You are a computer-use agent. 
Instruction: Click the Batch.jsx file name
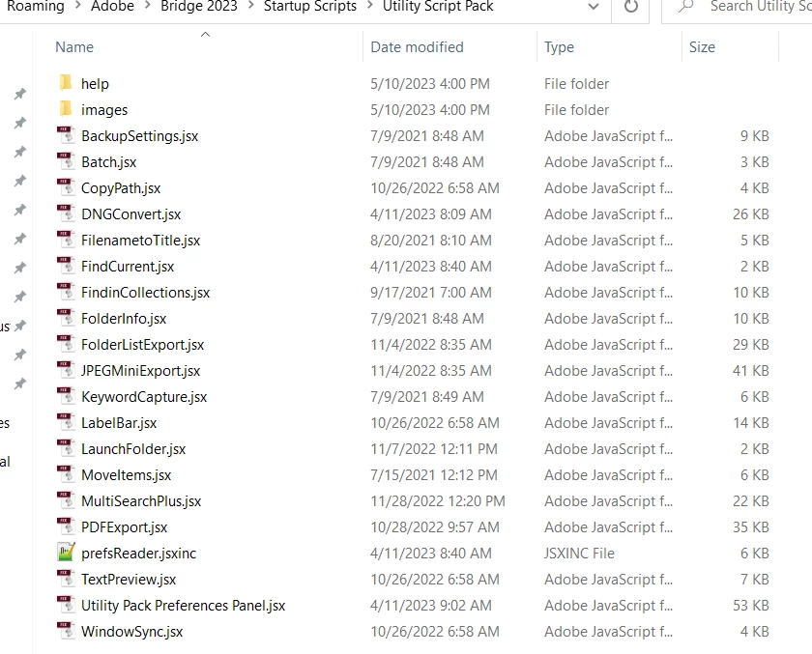click(x=108, y=162)
